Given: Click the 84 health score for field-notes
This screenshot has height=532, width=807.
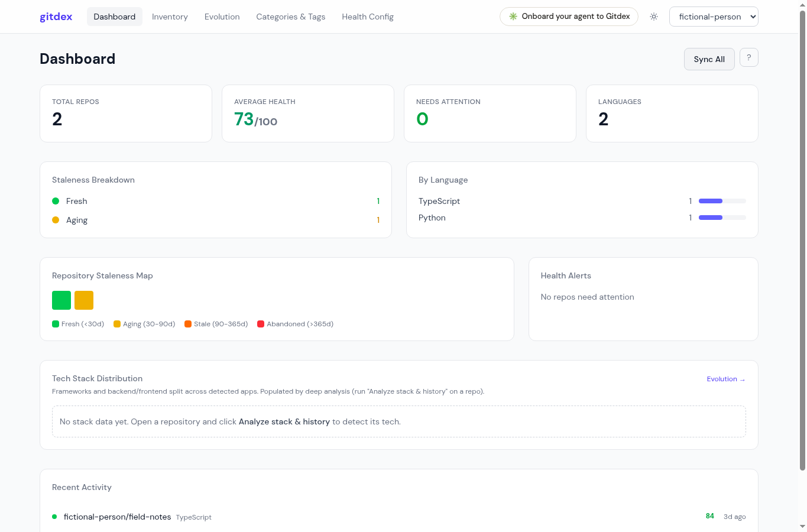Looking at the screenshot, I should coord(710,516).
